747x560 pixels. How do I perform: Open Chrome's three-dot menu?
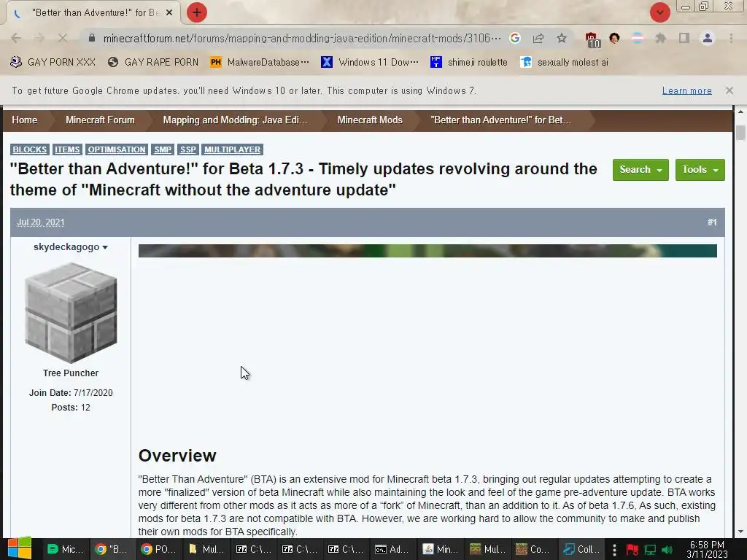731,38
